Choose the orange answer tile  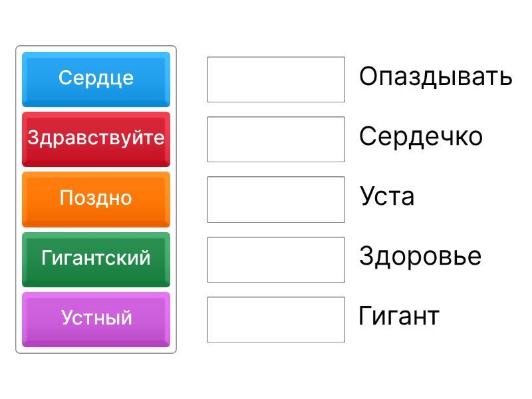click(96, 198)
